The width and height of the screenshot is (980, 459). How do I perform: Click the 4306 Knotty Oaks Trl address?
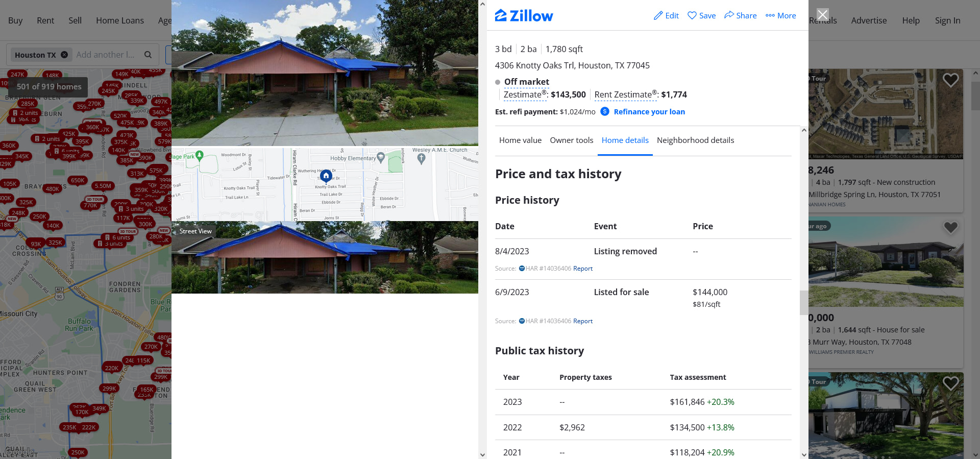click(572, 65)
